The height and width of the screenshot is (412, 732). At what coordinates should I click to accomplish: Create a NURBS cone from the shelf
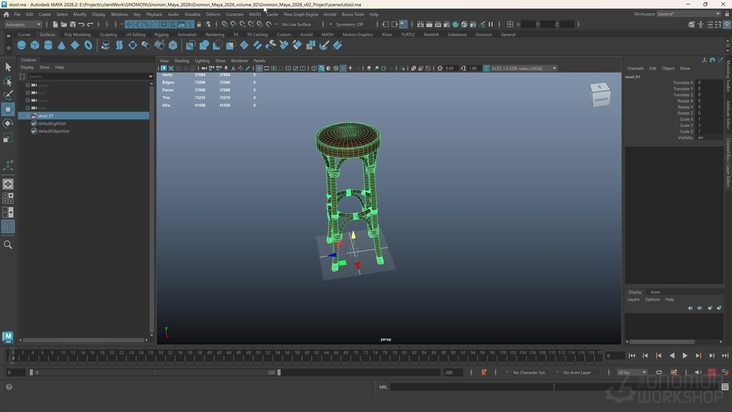[x=62, y=45]
